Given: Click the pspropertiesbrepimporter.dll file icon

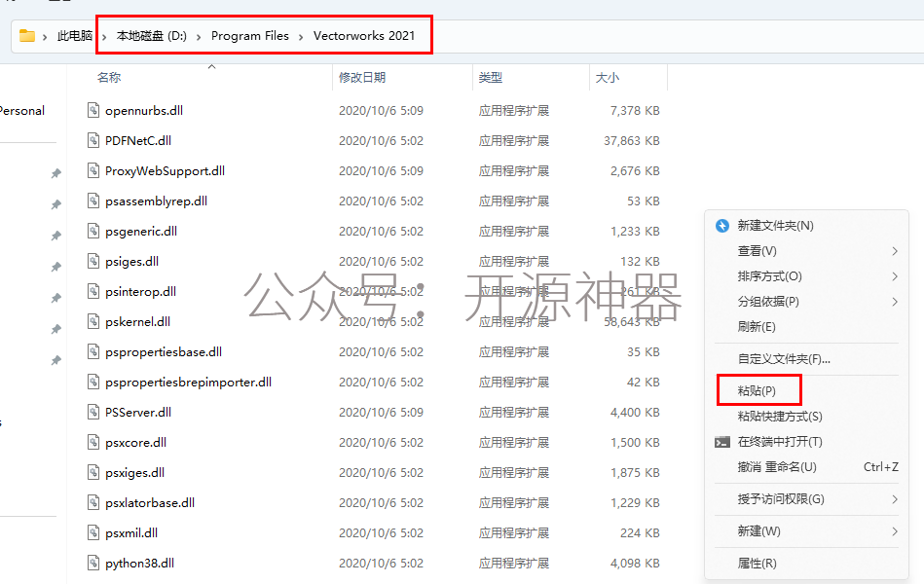Looking at the screenshot, I should click(93, 382).
